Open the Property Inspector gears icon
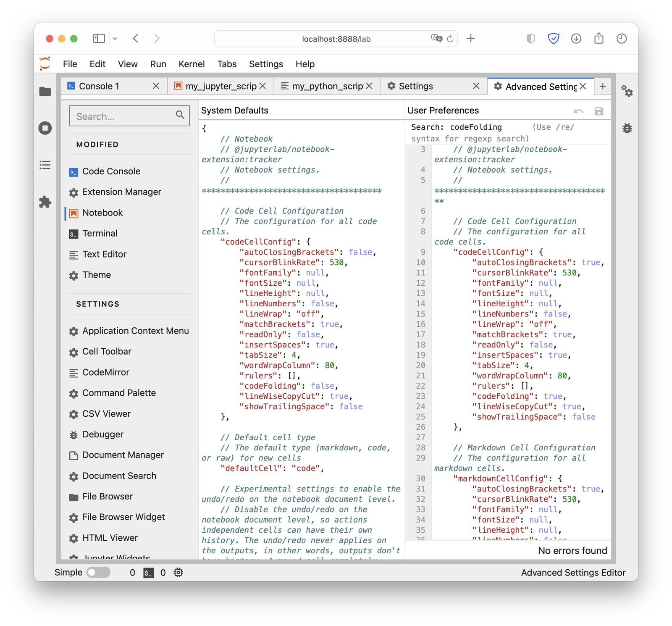Viewport: 672px width, 626px height. 627,91
